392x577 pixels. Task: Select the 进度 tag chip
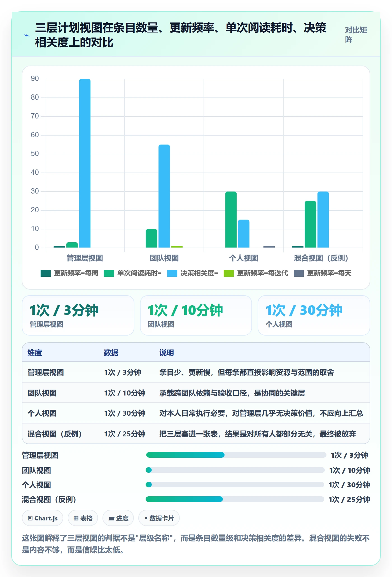(x=118, y=518)
